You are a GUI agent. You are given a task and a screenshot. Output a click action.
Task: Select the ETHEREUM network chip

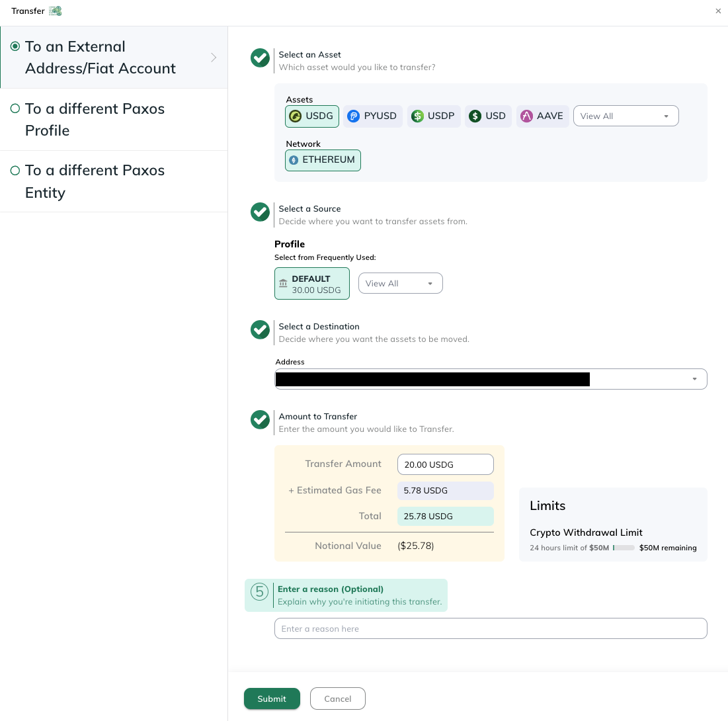(323, 160)
